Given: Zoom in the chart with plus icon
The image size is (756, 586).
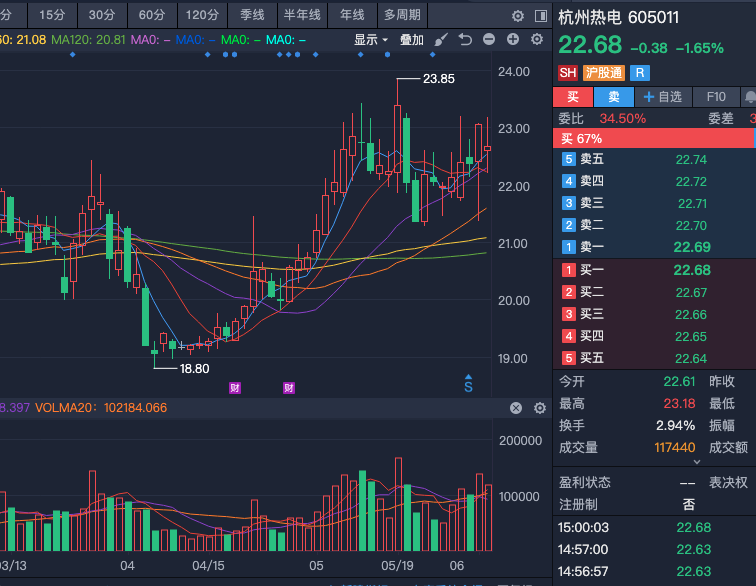Looking at the screenshot, I should point(513,39).
